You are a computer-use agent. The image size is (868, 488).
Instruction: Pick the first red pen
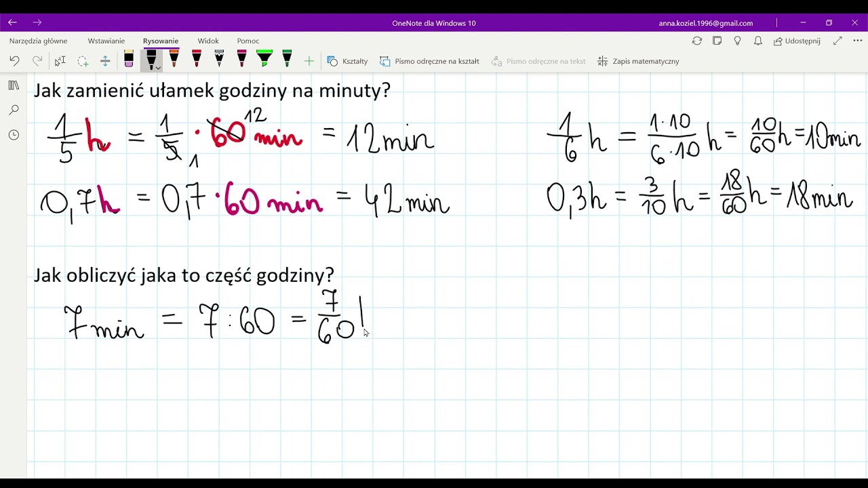pyautogui.click(x=197, y=59)
